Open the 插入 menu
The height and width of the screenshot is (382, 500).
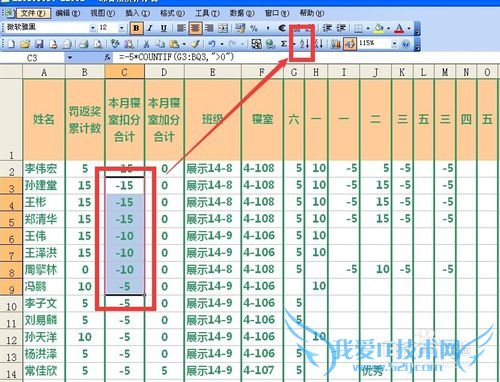[137, 13]
